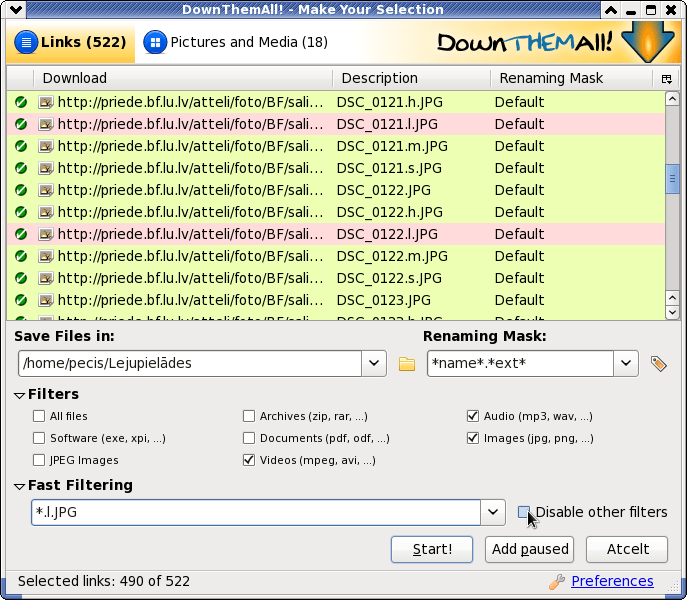Sort by the Download column header
Screen dimensions: 687x600
click(x=183, y=78)
